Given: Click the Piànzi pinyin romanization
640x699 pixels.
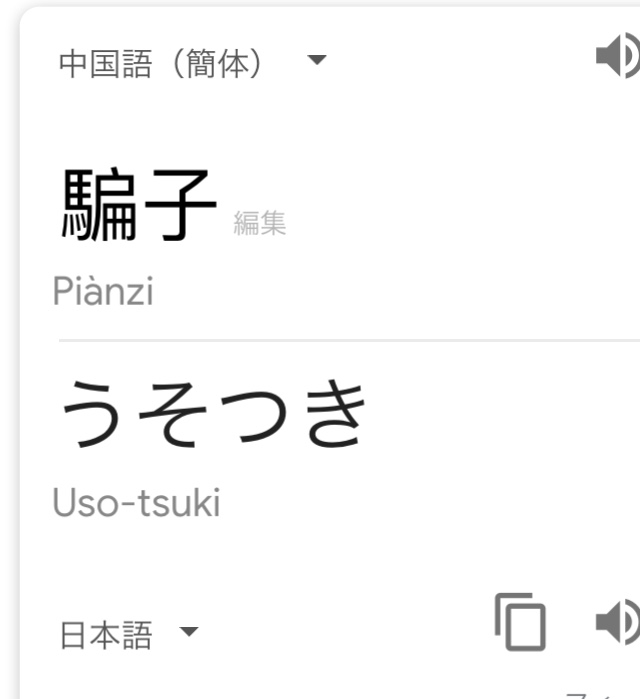Looking at the screenshot, I should point(103,291).
